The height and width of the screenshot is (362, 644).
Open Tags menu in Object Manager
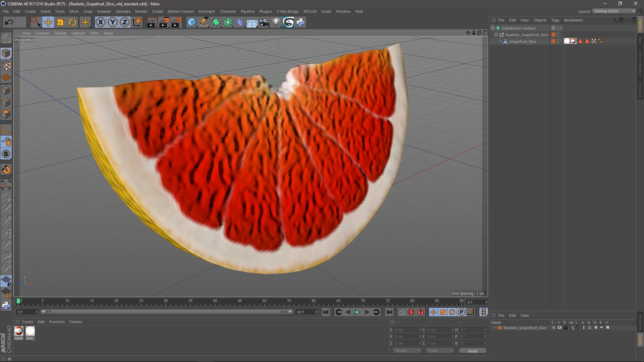click(x=555, y=20)
